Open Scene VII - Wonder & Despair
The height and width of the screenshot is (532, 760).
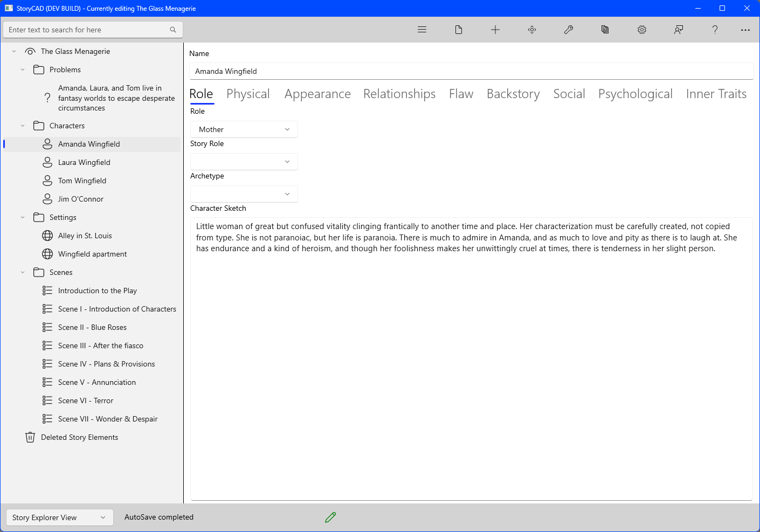tap(108, 419)
